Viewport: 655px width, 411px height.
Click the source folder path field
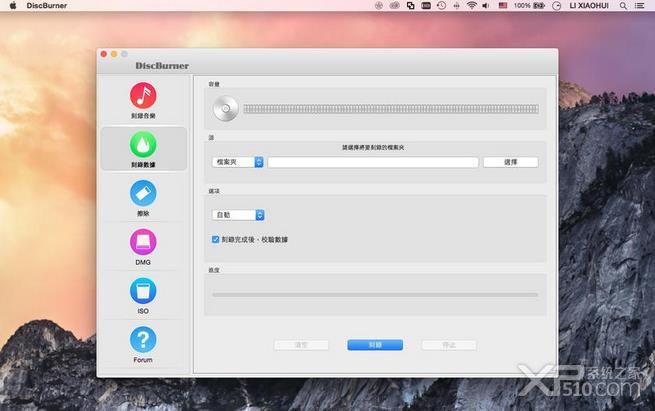point(373,162)
